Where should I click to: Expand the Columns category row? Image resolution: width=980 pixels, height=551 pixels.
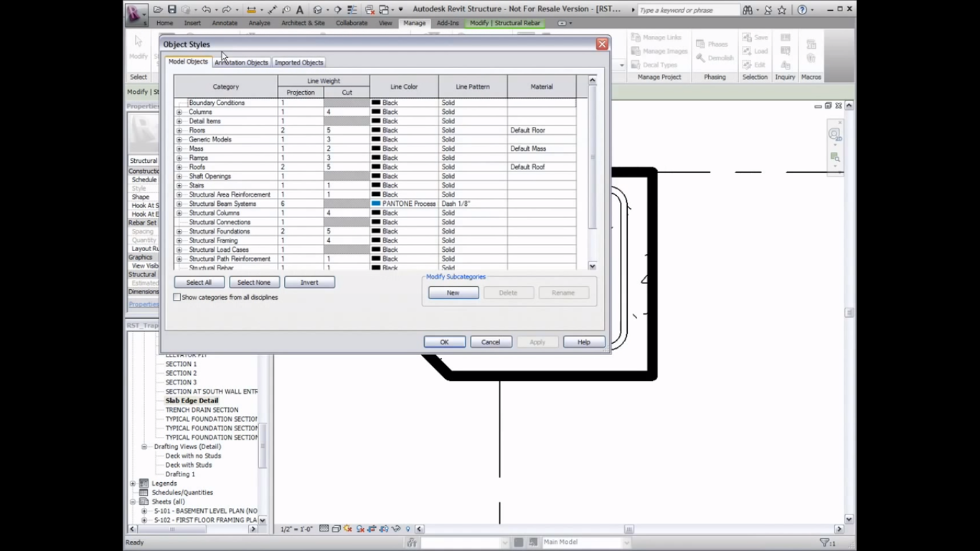(x=179, y=112)
